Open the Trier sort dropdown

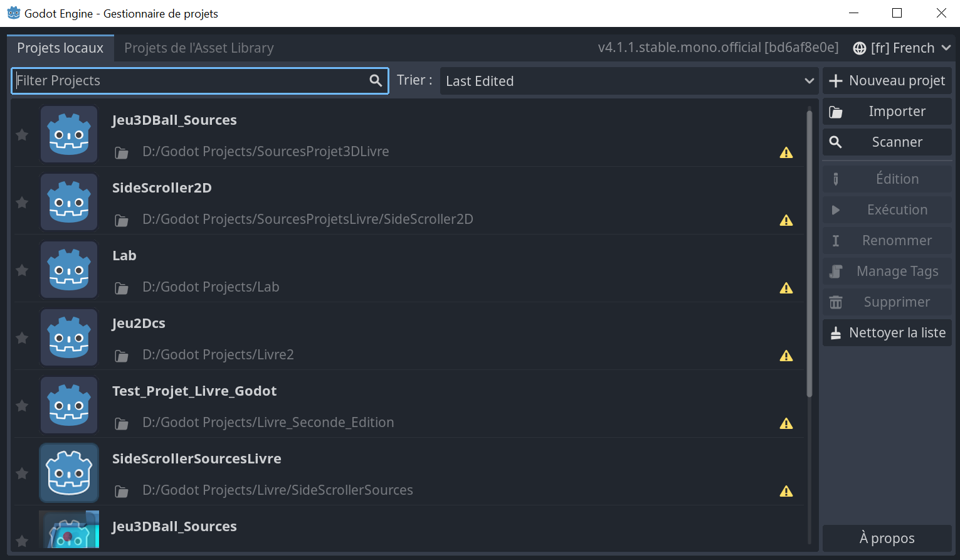tap(629, 81)
